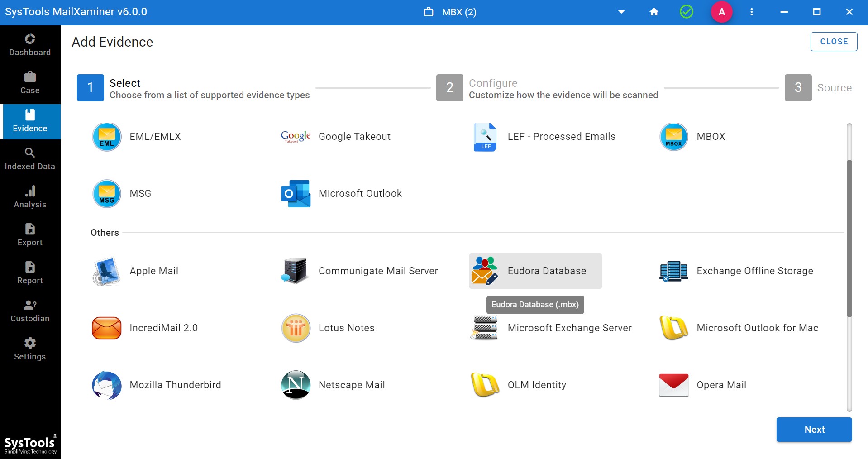The image size is (868, 459).
Task: Open the Custodian sidebar section
Action: tap(30, 311)
